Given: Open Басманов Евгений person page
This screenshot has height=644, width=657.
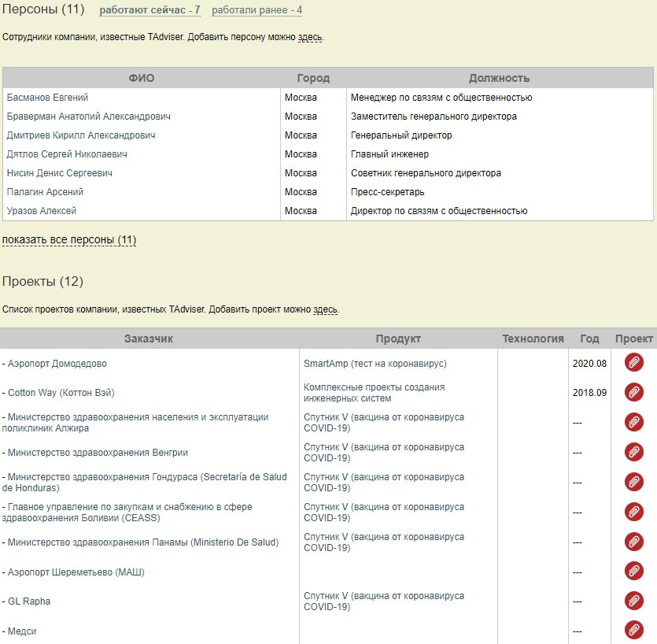Looking at the screenshot, I should tap(47, 98).
